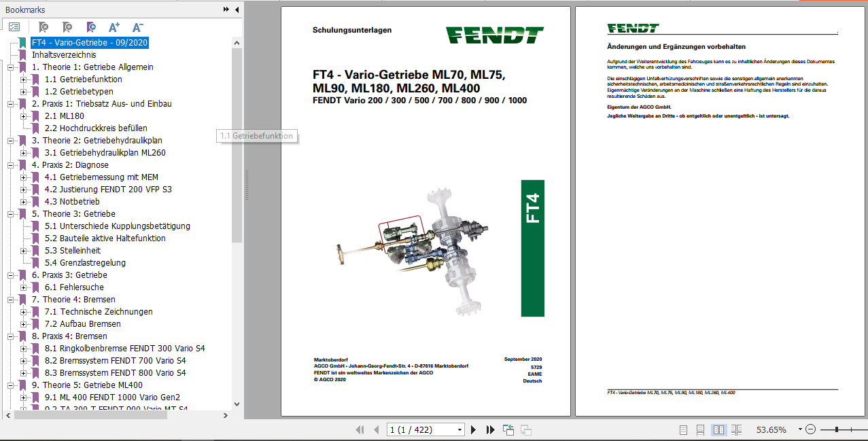Go to previous page button
868x441 pixels.
click(376, 429)
